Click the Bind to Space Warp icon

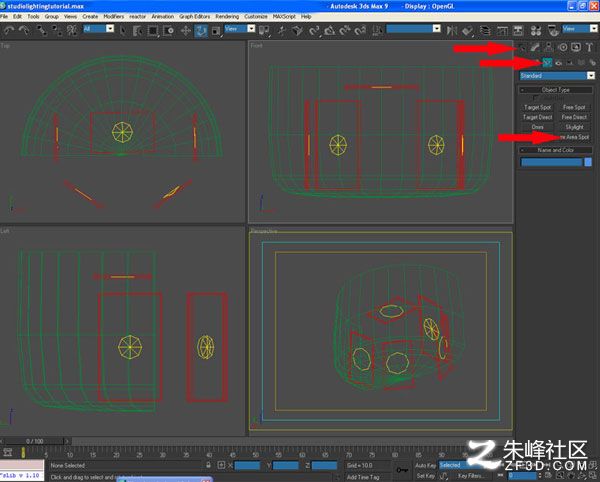[x=72, y=30]
